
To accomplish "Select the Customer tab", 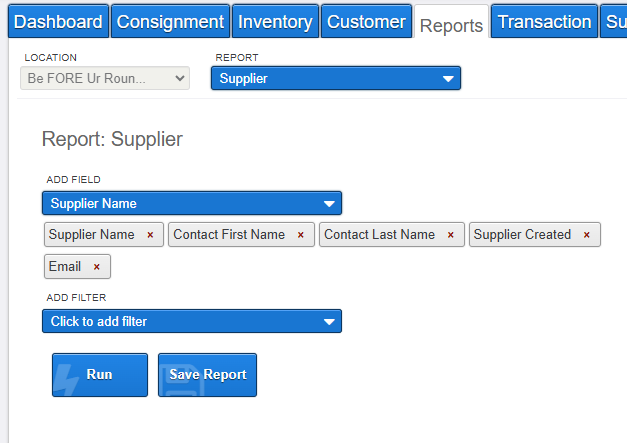I will [366, 21].
